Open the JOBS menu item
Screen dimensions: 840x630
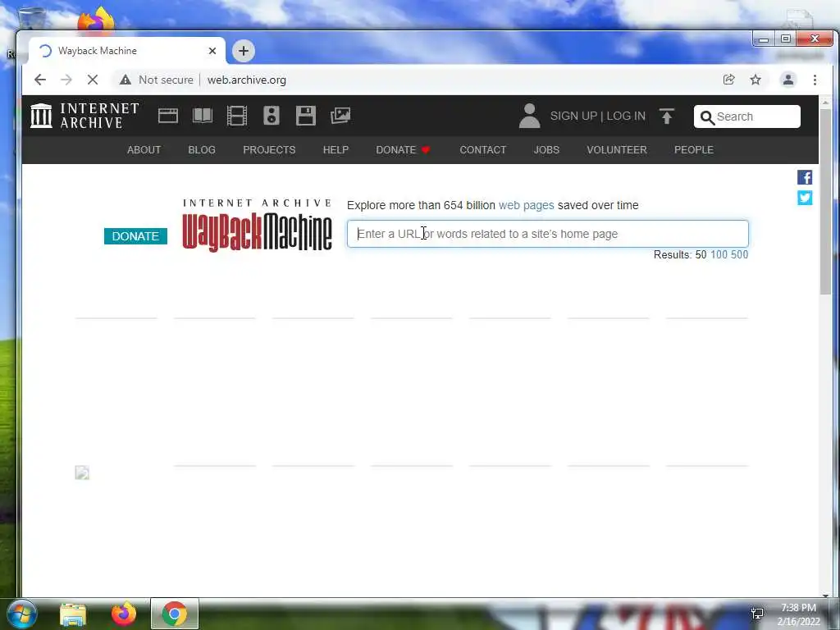(546, 150)
